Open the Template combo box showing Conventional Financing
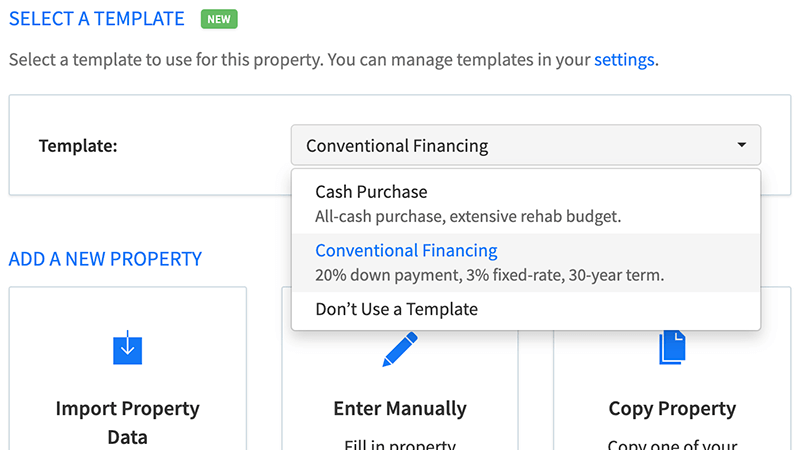The width and height of the screenshot is (800, 450). click(x=526, y=145)
